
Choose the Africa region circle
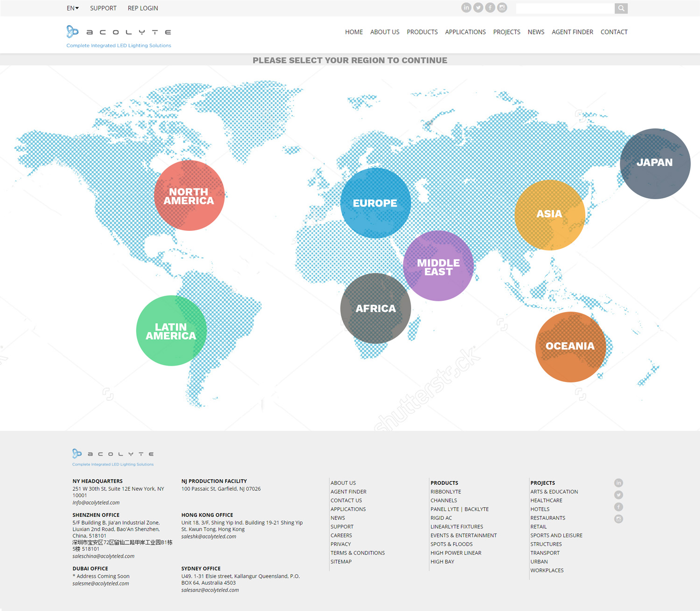pyautogui.click(x=376, y=308)
